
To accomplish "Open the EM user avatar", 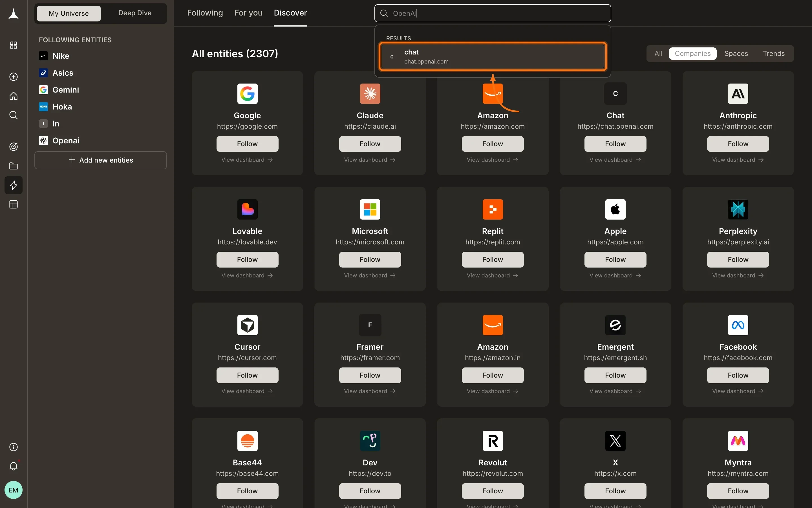I will [x=14, y=490].
